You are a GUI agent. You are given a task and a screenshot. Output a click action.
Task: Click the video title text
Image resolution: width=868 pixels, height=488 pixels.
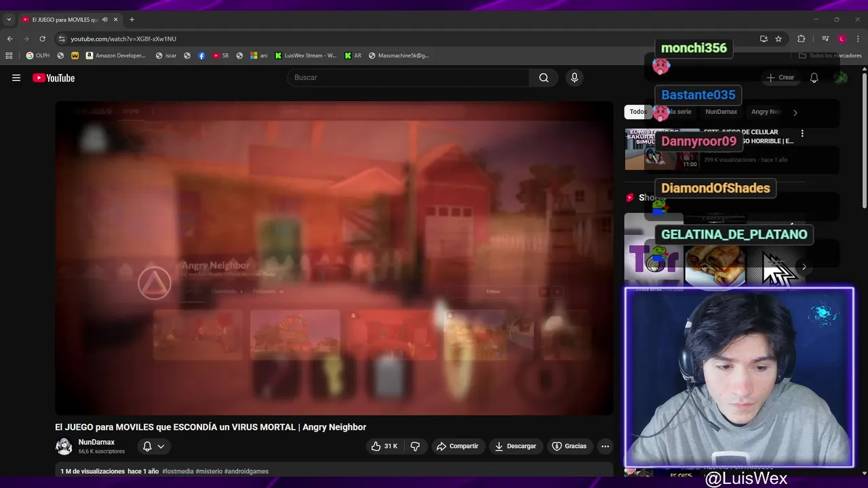(210, 427)
